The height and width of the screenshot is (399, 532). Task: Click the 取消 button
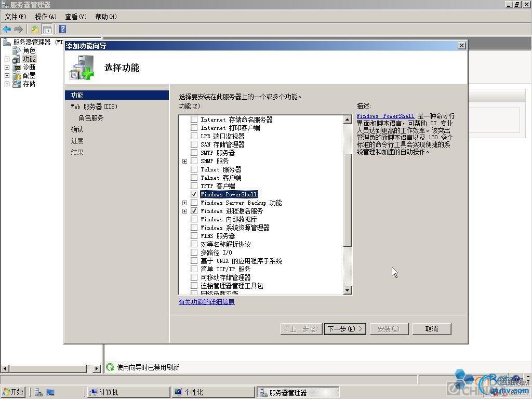point(432,329)
